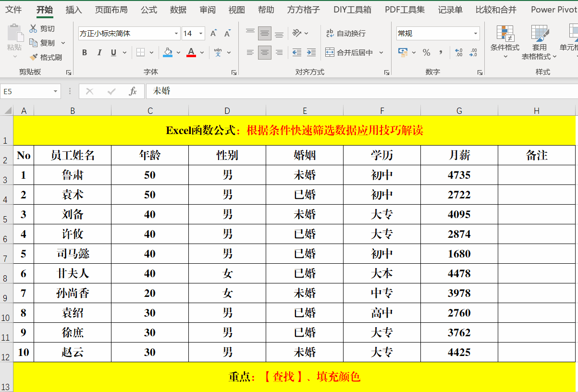This screenshot has height=392, width=578.
Task: Toggle bold formatting
Action: pos(85,52)
